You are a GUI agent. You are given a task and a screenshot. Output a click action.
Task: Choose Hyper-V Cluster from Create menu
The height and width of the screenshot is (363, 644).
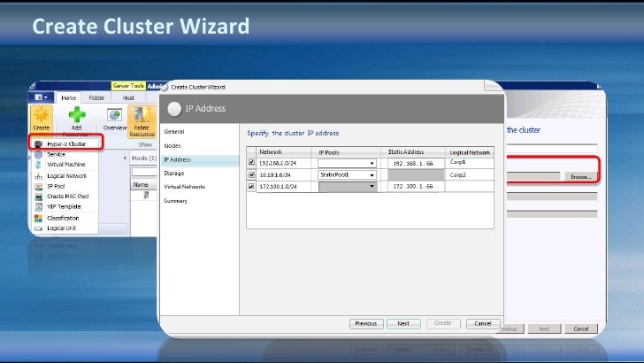pos(66,144)
